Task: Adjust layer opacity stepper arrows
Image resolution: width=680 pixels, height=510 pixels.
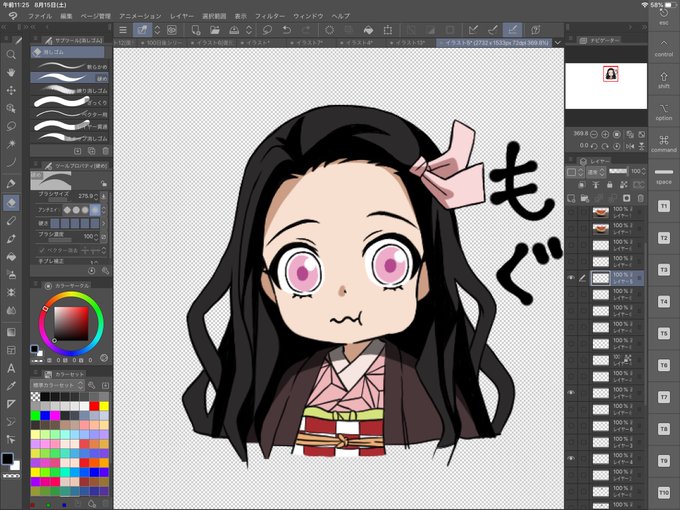Action: coord(643,172)
